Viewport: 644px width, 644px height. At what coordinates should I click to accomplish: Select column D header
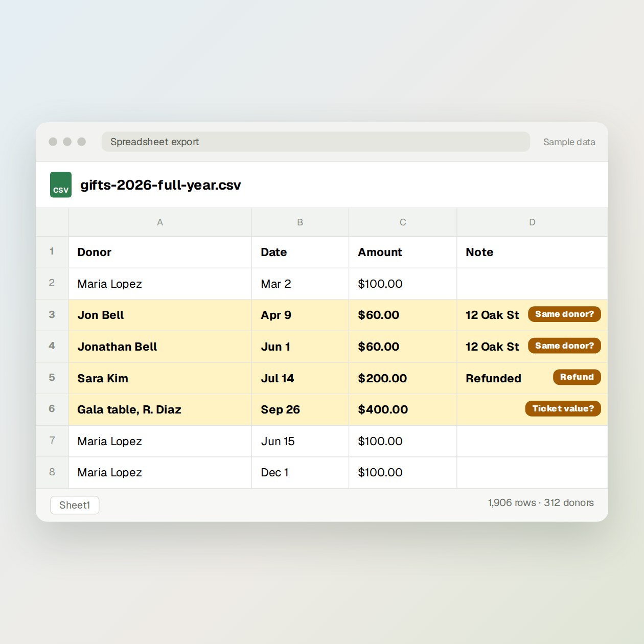click(532, 222)
